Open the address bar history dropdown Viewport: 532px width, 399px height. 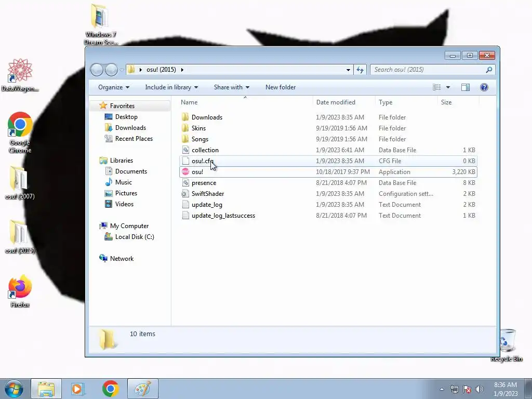click(348, 70)
